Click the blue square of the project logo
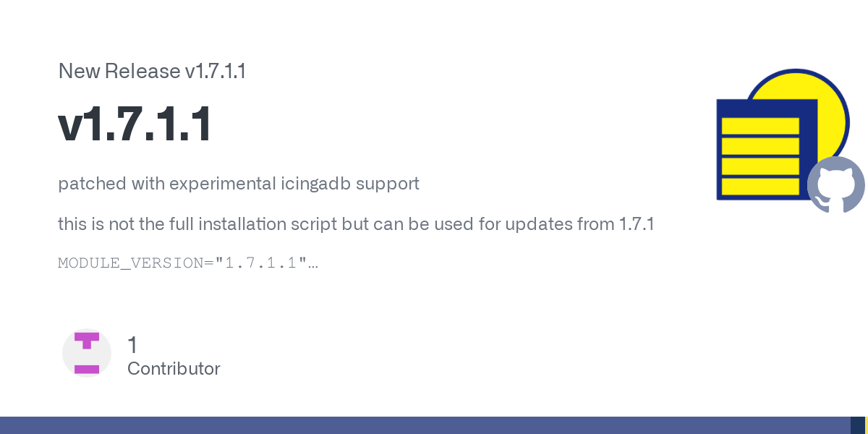The height and width of the screenshot is (434, 868). coord(767,150)
